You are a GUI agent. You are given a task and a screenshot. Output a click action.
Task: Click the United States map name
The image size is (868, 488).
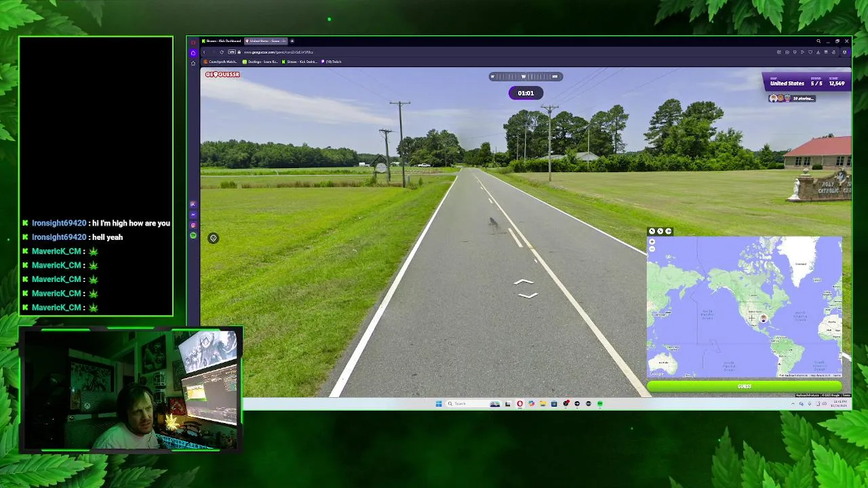point(787,83)
